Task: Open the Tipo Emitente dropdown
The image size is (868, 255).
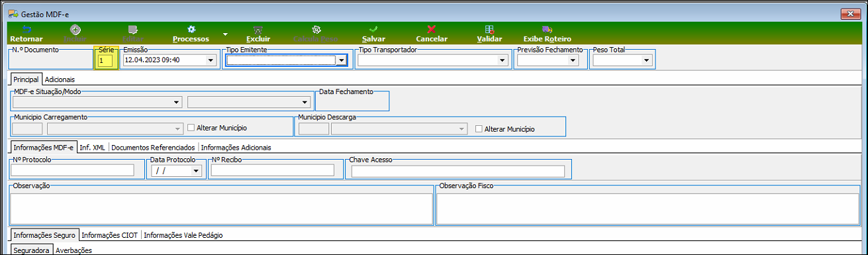Action: pyautogui.click(x=341, y=60)
